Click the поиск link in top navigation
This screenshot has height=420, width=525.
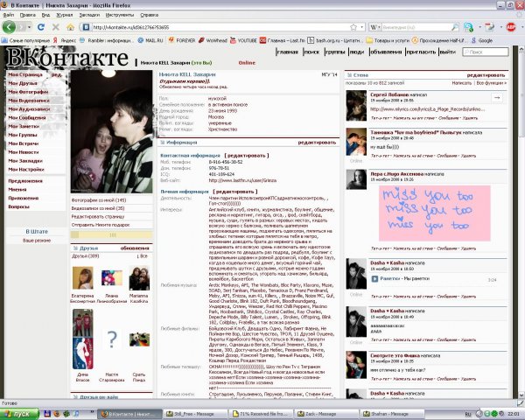(x=311, y=52)
